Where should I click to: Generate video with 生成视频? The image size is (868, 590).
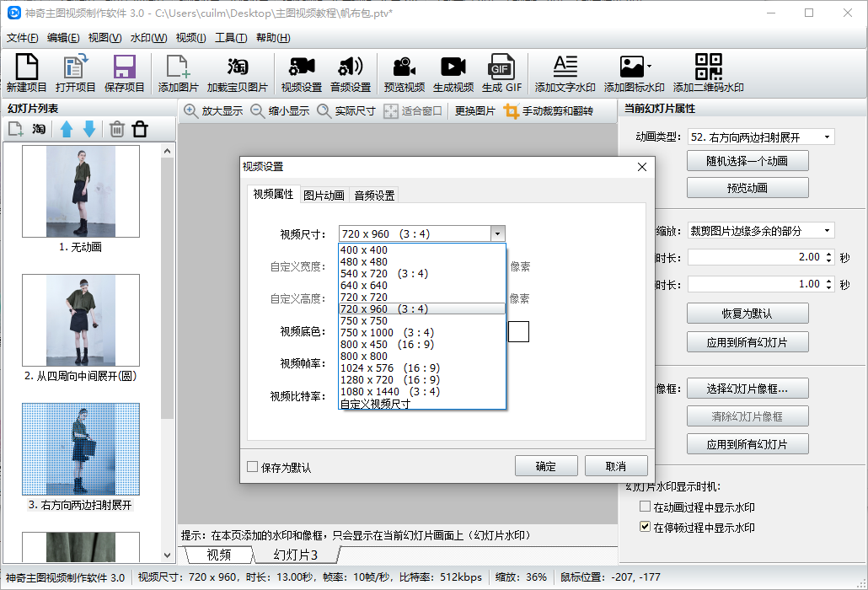453,72
